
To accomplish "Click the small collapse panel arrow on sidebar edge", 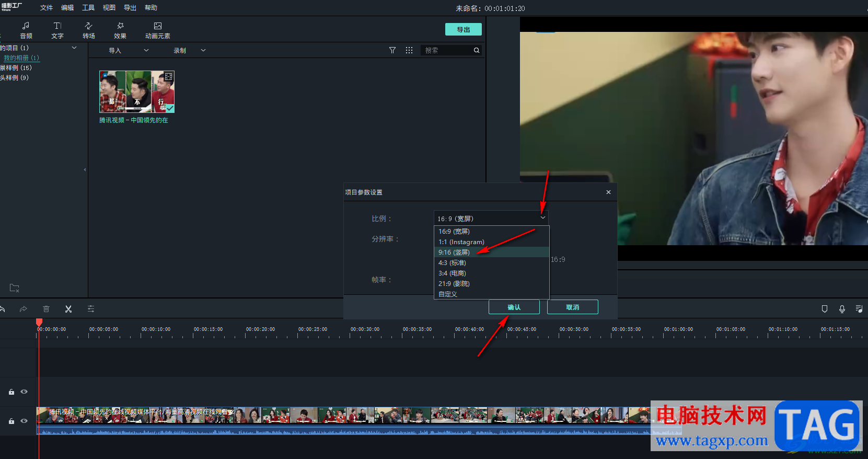I will pyautogui.click(x=85, y=169).
